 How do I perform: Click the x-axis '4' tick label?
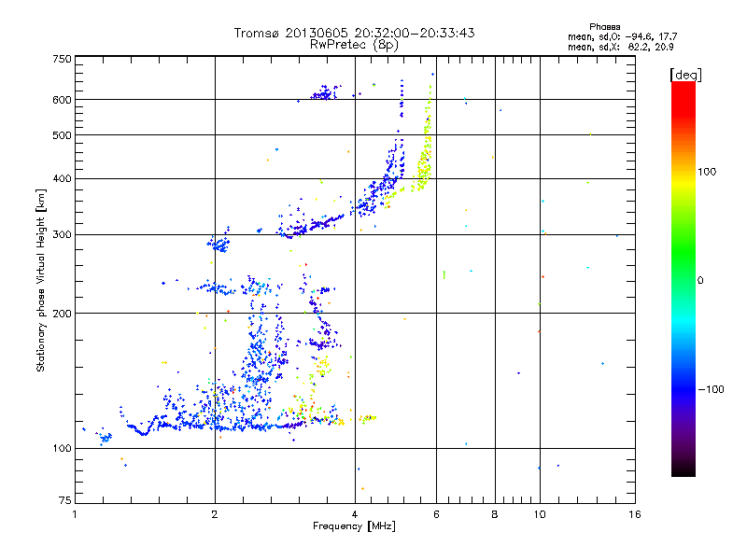[355, 514]
